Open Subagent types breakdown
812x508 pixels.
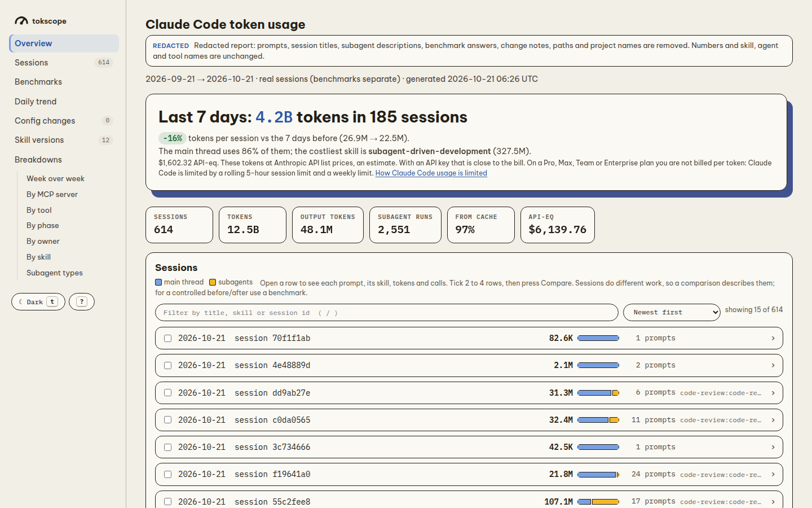[x=54, y=273]
